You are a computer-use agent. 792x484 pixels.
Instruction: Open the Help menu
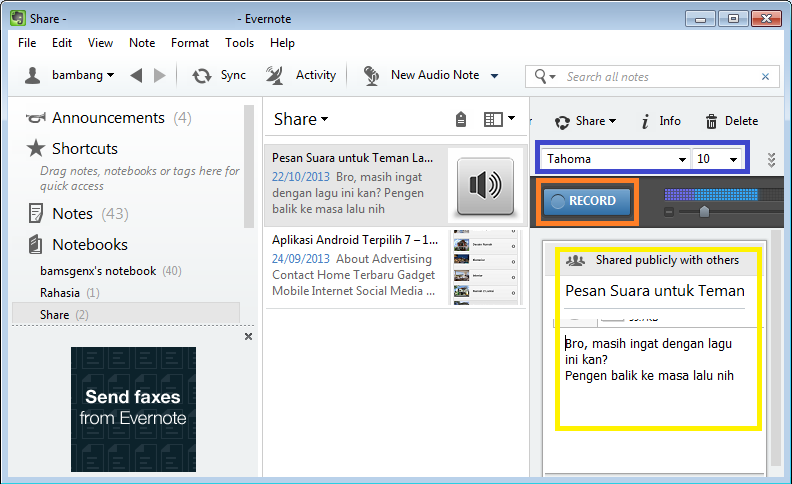click(x=282, y=43)
